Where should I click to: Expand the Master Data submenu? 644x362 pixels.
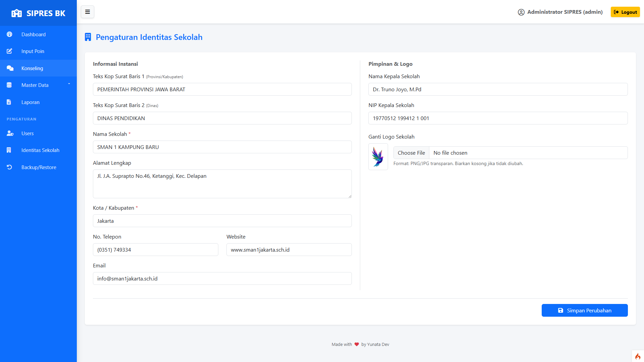(x=38, y=85)
